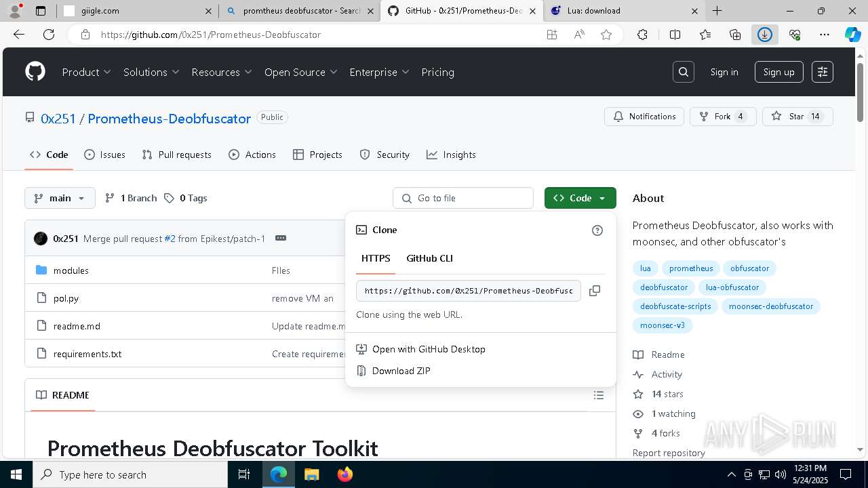The width and height of the screenshot is (868, 488).
Task: Open Edge Collections icon
Action: (x=735, y=35)
